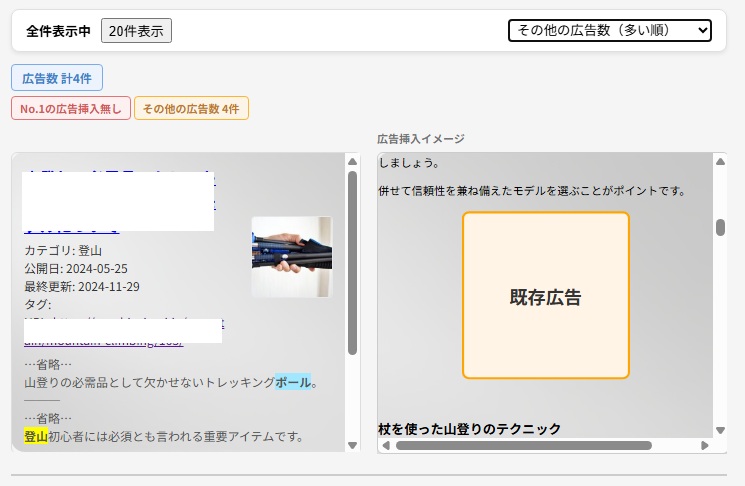Click the 広告数 計4件 badge
Viewport: 745px width, 486px height.
tap(57, 78)
